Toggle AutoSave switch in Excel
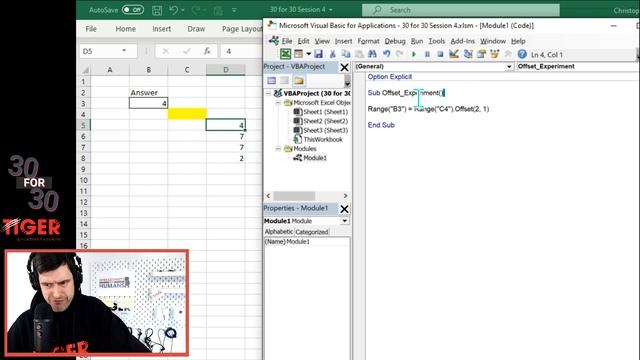The image size is (640, 360). [x=133, y=9]
